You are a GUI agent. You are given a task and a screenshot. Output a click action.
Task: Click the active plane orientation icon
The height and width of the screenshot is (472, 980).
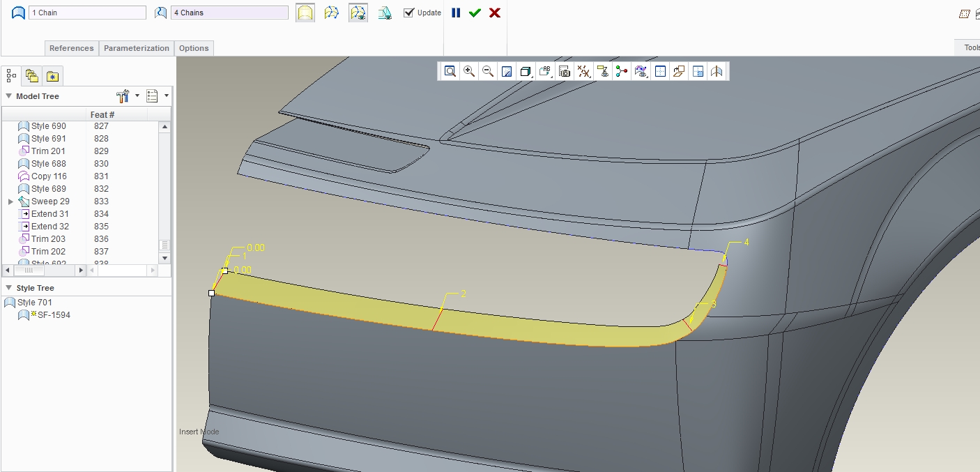[679, 71]
